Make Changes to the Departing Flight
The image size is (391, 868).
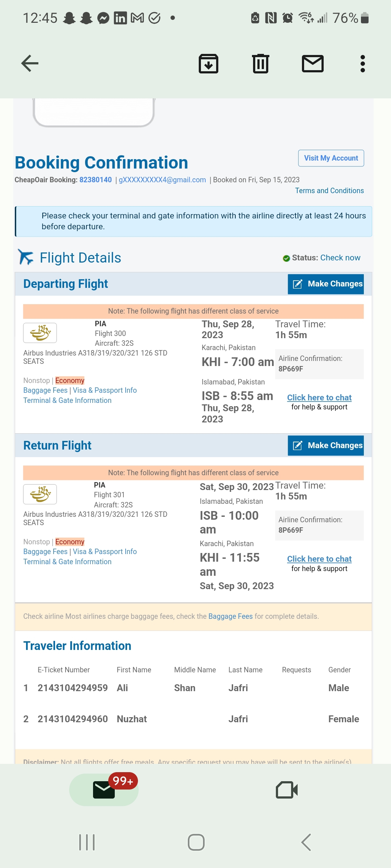pyautogui.click(x=326, y=284)
